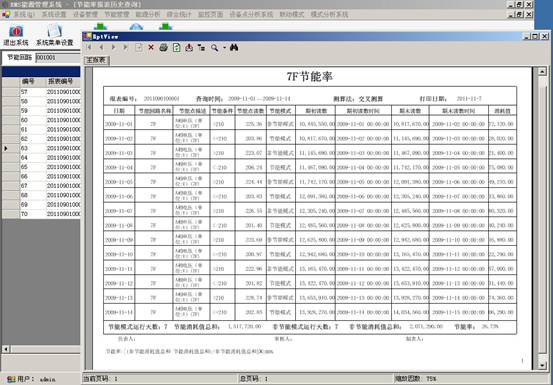Go to the next report page
This screenshot has height=385, width=553.
tap(113, 47)
